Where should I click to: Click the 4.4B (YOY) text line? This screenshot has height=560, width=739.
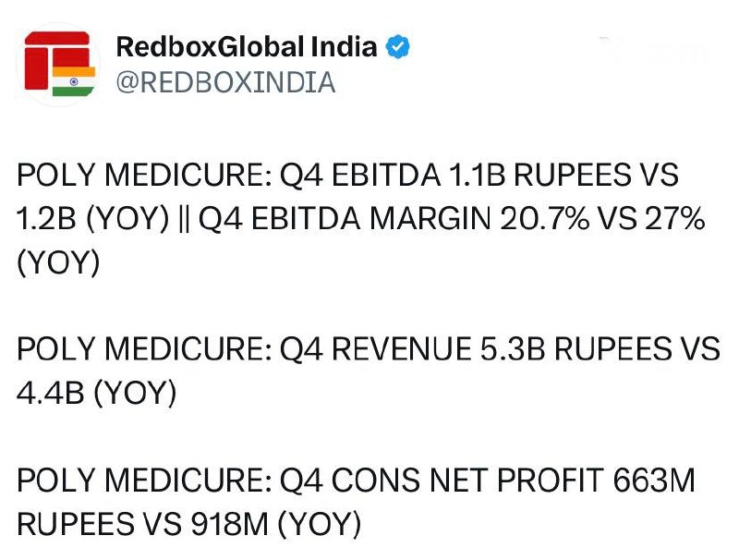(x=97, y=393)
